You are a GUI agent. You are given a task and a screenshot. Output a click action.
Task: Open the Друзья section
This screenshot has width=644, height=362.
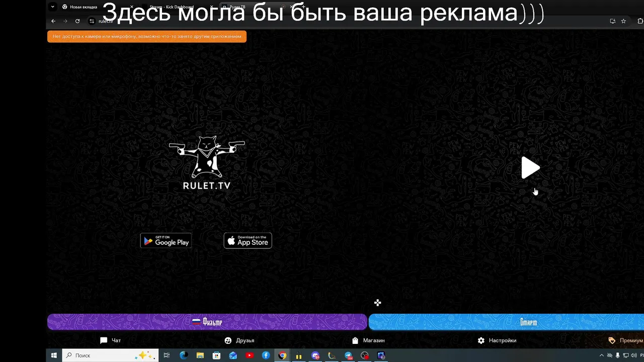pos(239,340)
